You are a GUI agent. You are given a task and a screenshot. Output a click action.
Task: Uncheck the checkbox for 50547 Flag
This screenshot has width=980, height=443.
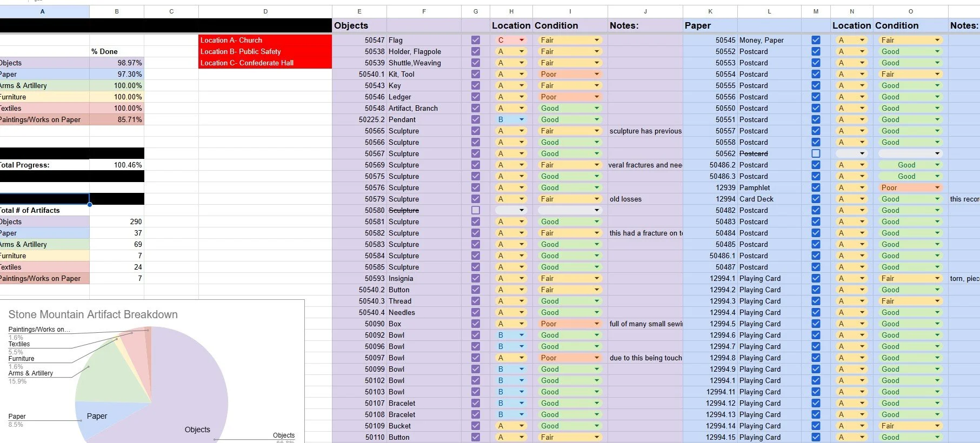point(476,40)
